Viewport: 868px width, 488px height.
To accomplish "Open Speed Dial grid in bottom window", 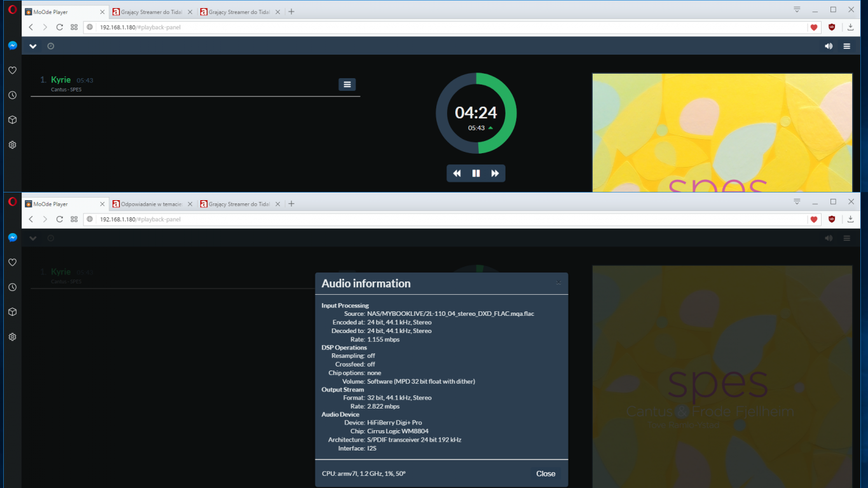I will pos(74,219).
